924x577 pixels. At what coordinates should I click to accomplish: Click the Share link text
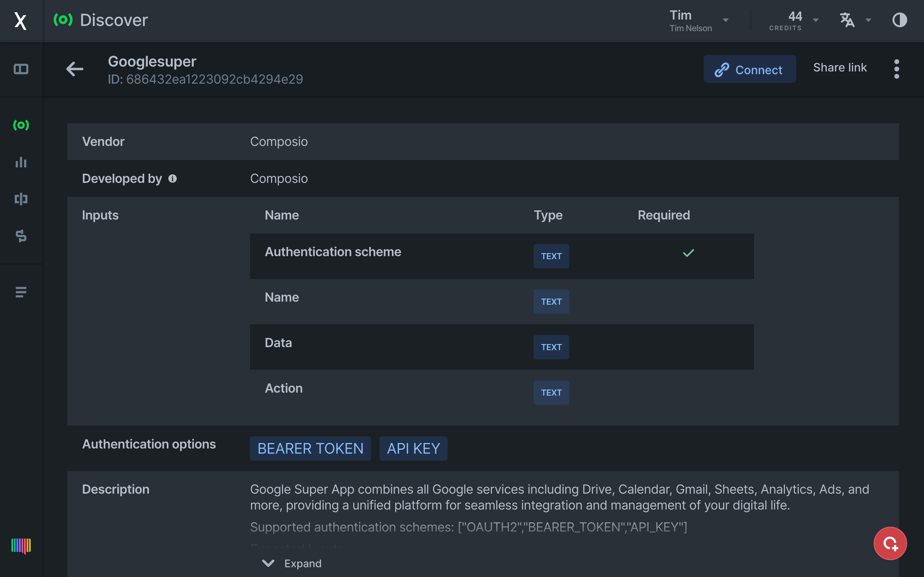840,67
